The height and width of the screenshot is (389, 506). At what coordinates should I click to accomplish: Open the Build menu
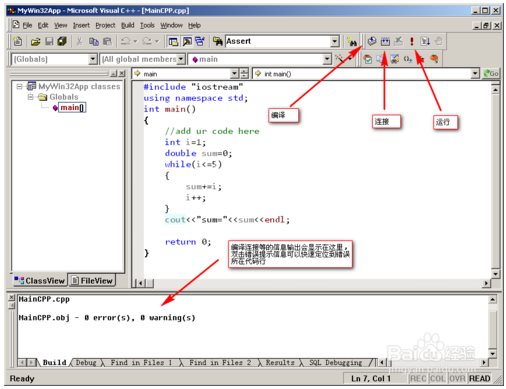tap(127, 25)
